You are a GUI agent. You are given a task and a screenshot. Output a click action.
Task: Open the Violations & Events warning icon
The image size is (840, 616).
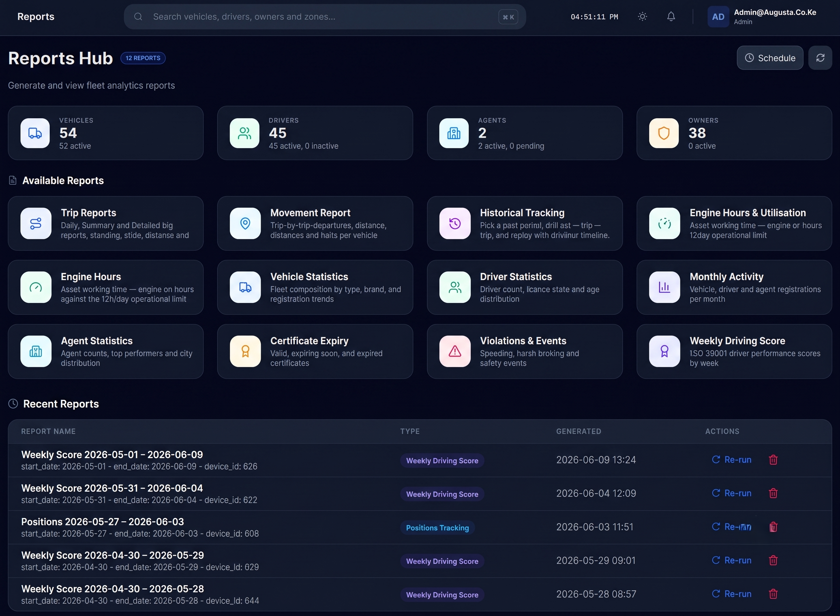click(455, 351)
